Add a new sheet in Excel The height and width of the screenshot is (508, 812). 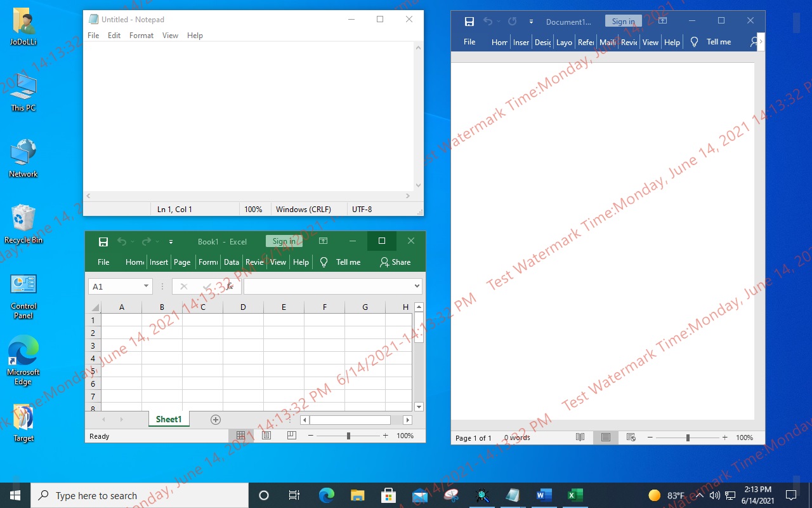(216, 419)
